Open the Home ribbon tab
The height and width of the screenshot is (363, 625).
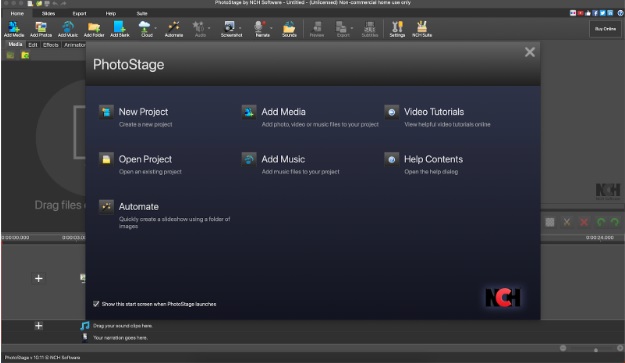coord(17,13)
